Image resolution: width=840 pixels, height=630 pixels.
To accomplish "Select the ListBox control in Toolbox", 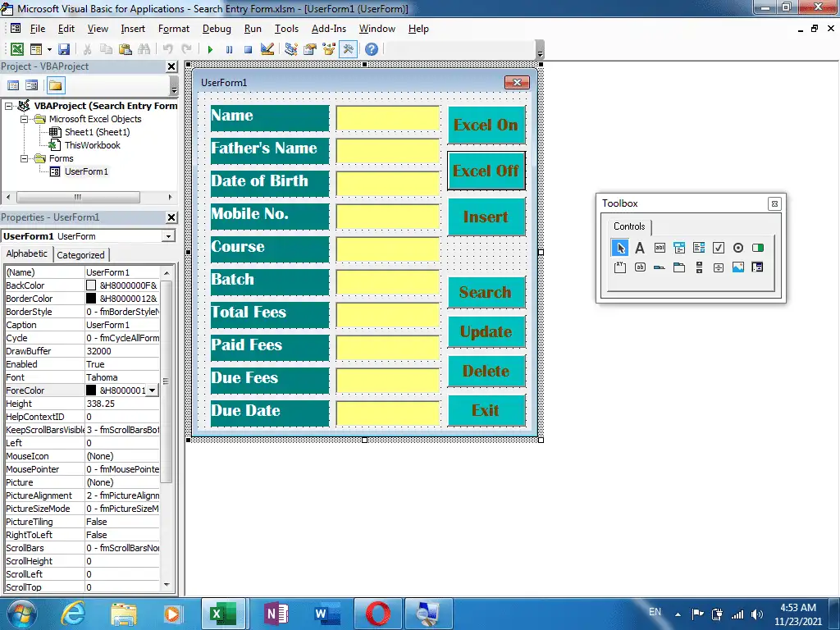I will [x=699, y=248].
